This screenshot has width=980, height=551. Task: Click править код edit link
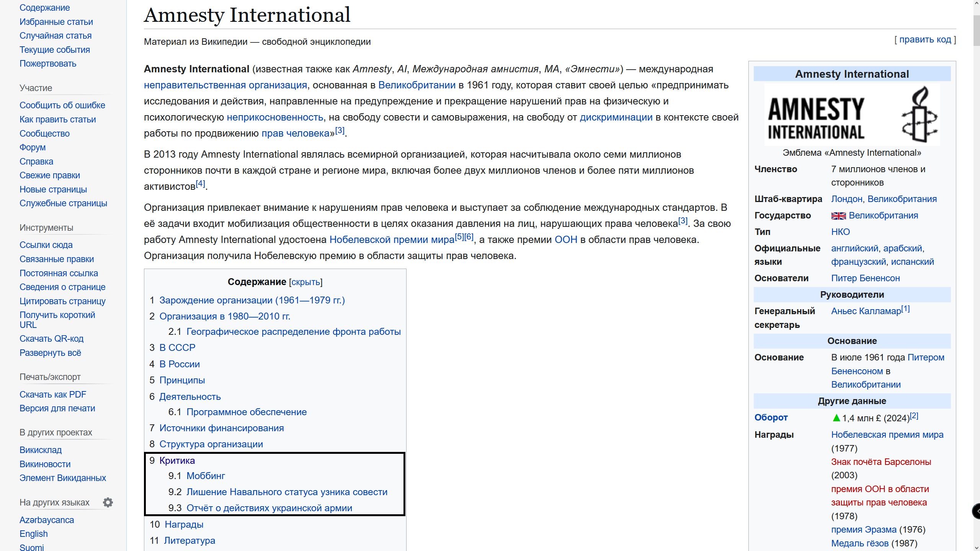tap(924, 39)
